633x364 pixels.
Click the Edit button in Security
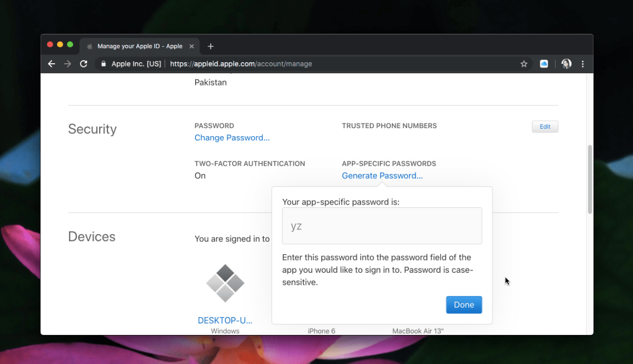click(x=545, y=127)
